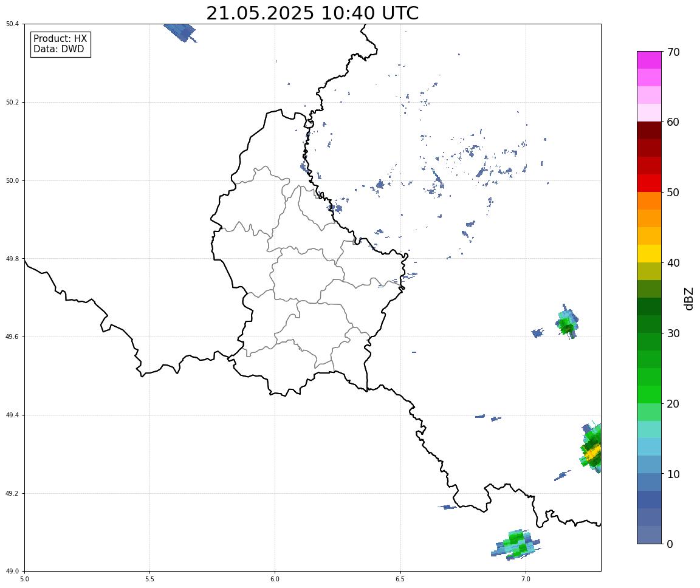Click the colorbar tick label 10
This screenshot has height=588, width=700.
click(673, 474)
